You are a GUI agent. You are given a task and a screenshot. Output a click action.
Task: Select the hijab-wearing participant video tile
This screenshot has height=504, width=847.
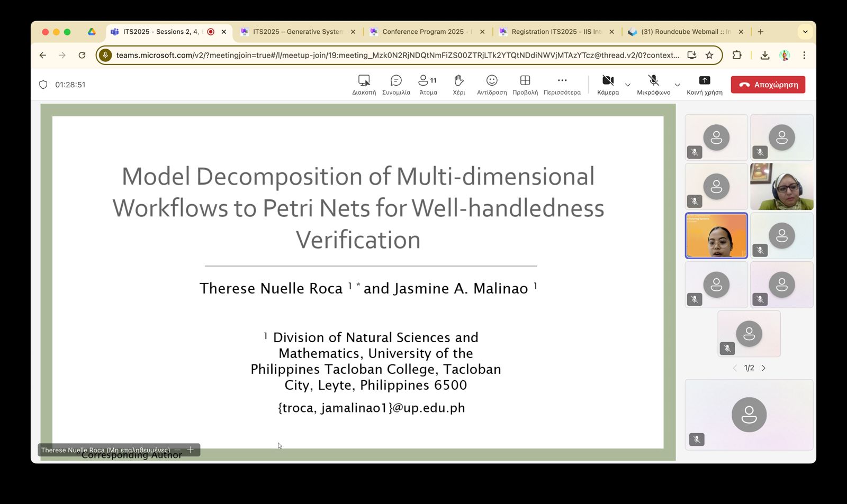pyautogui.click(x=782, y=187)
